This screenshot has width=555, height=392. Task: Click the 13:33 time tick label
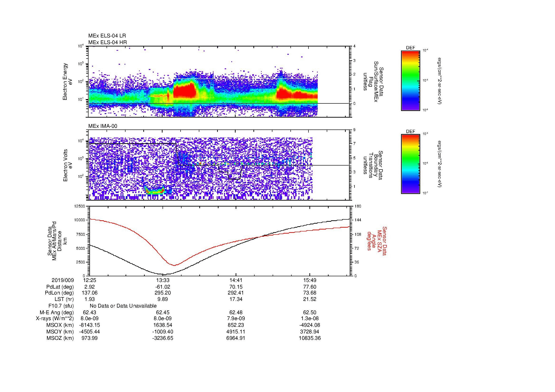coord(163,280)
